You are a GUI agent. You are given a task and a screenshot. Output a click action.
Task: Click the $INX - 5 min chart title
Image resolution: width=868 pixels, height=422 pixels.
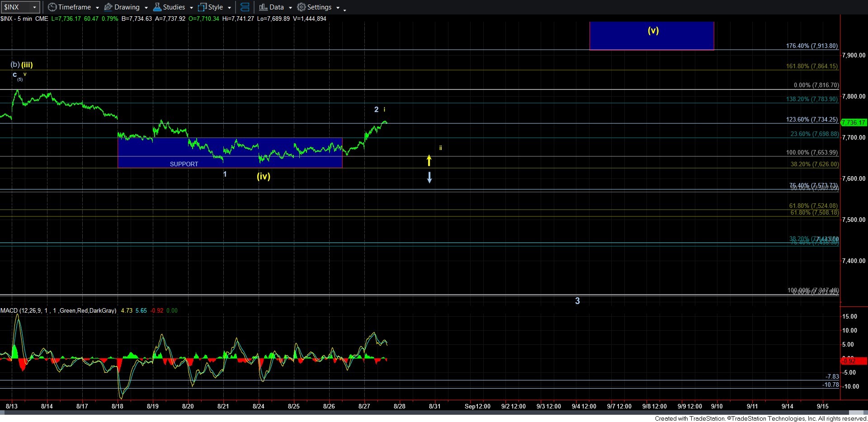pyautogui.click(x=16, y=19)
